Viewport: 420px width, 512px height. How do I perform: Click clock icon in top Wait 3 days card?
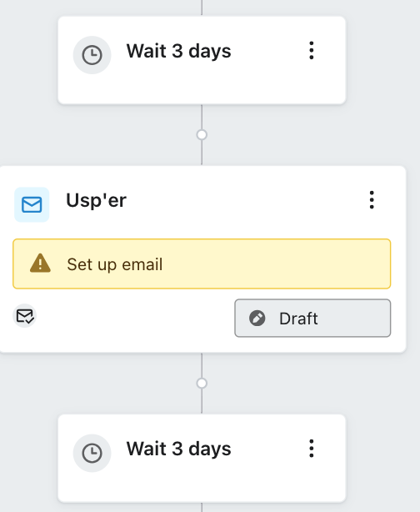click(92, 55)
